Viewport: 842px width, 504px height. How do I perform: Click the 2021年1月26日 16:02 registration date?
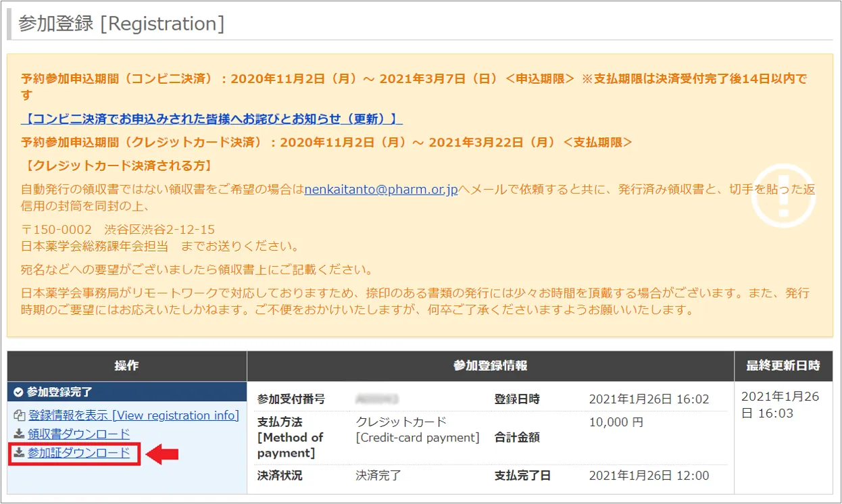click(649, 399)
